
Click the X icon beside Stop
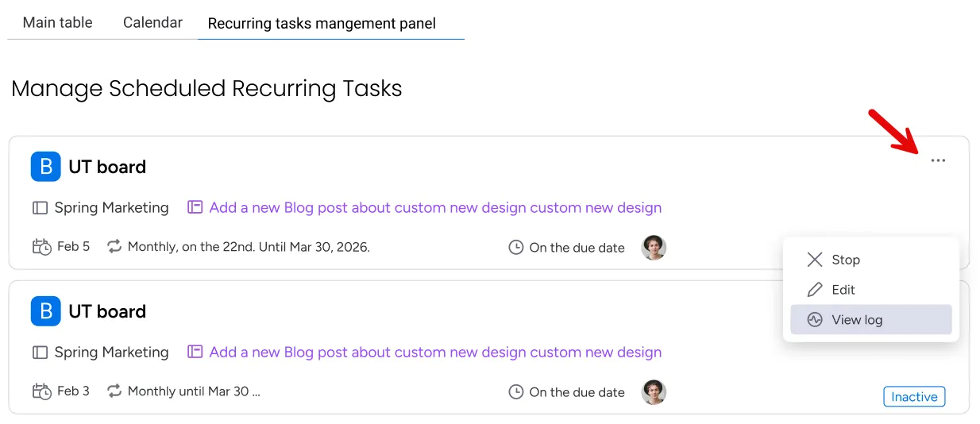(815, 260)
